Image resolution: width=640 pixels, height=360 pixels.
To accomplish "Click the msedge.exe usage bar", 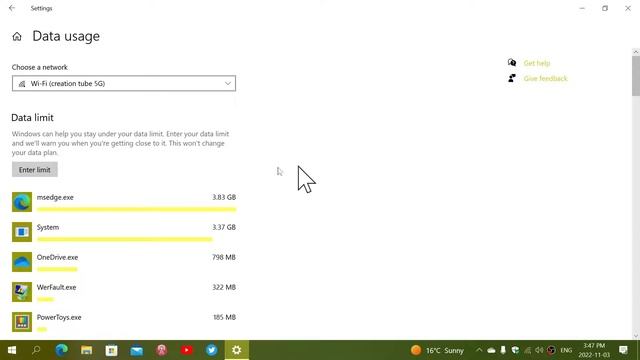I will [136, 209].
